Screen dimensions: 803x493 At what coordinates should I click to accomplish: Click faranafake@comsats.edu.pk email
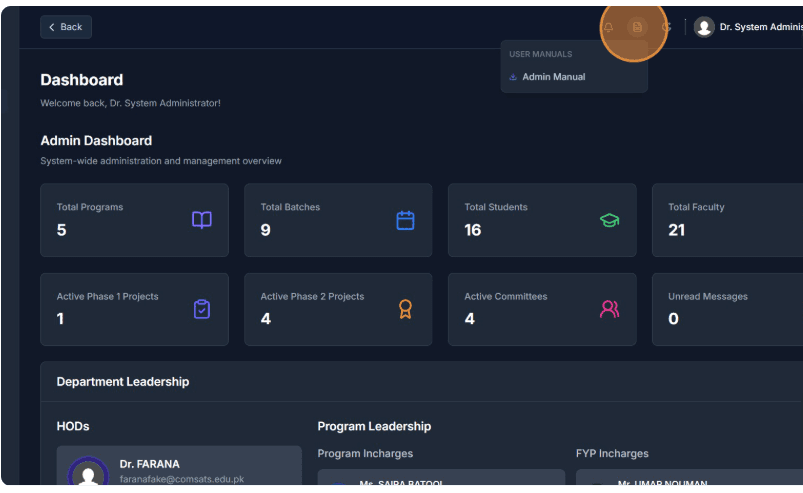(182, 479)
